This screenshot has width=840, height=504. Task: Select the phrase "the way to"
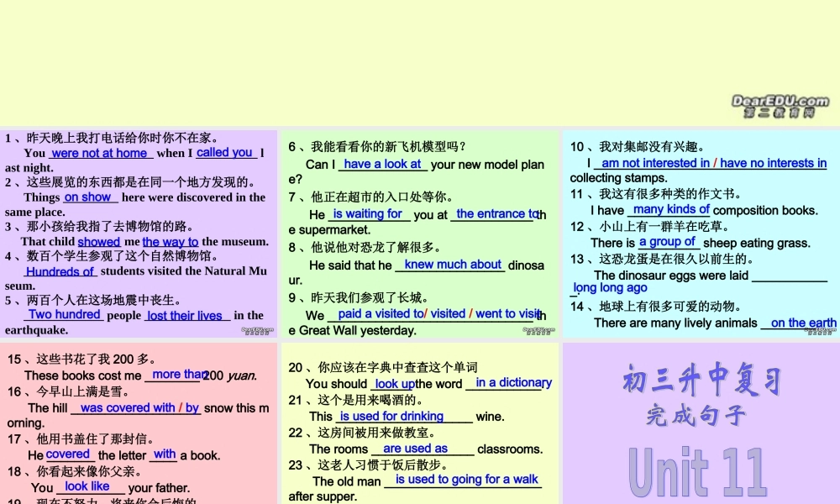[x=171, y=242]
